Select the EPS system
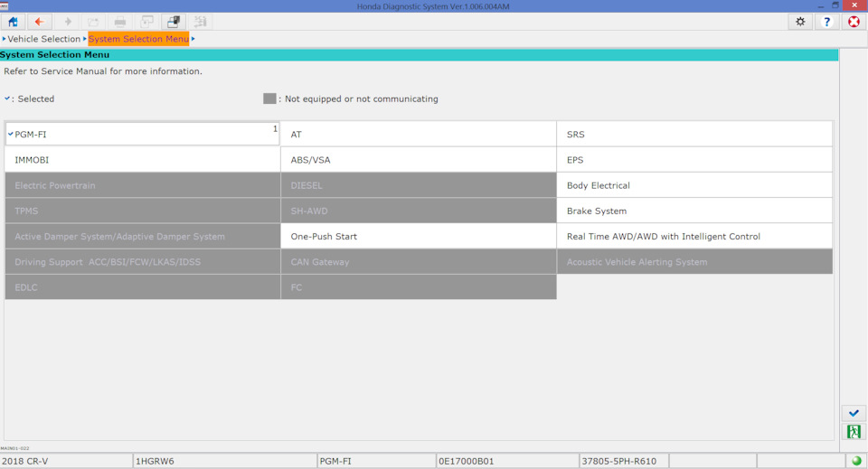This screenshot has height=469, width=868. pos(694,160)
